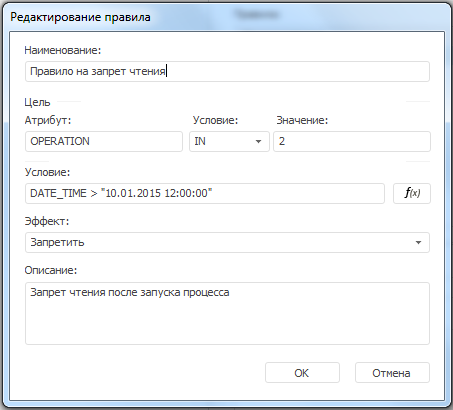Click the Условие label above the expression field

coord(47,172)
